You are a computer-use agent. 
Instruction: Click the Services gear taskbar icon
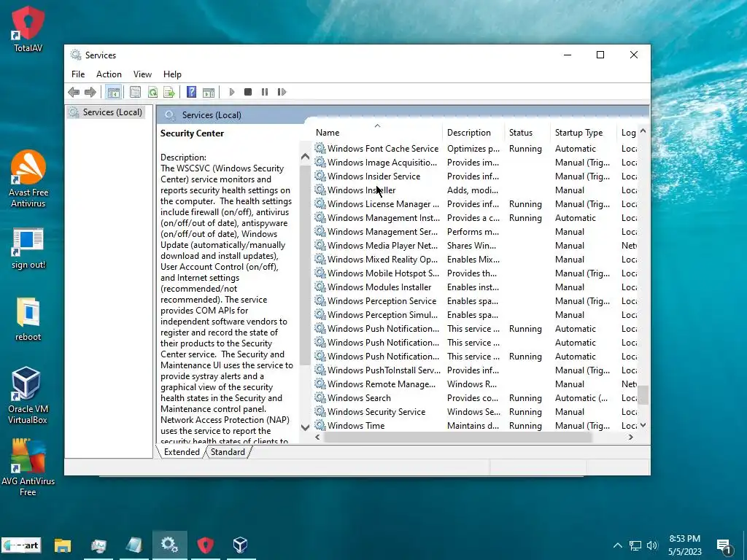(x=169, y=545)
